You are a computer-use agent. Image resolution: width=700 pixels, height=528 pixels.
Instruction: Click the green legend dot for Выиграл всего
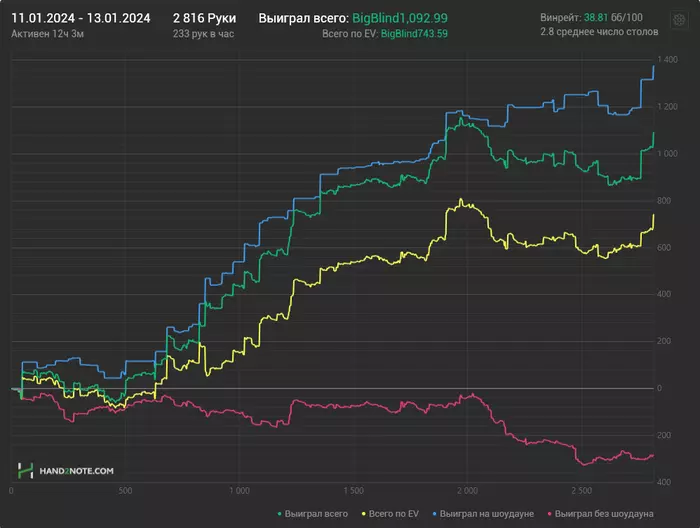pyautogui.click(x=279, y=514)
